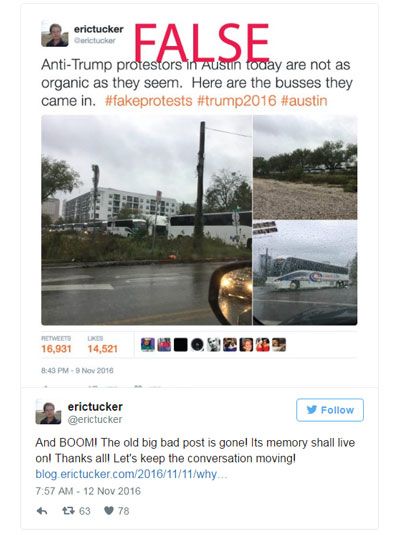
Task: View the gravel lot and trees photo
Action: pyautogui.click(x=305, y=167)
